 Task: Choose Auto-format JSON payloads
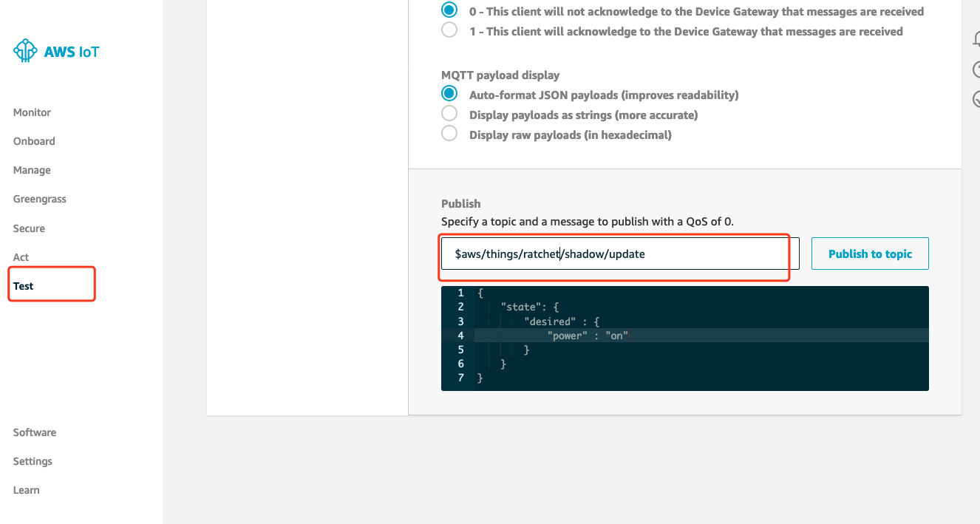[449, 95]
